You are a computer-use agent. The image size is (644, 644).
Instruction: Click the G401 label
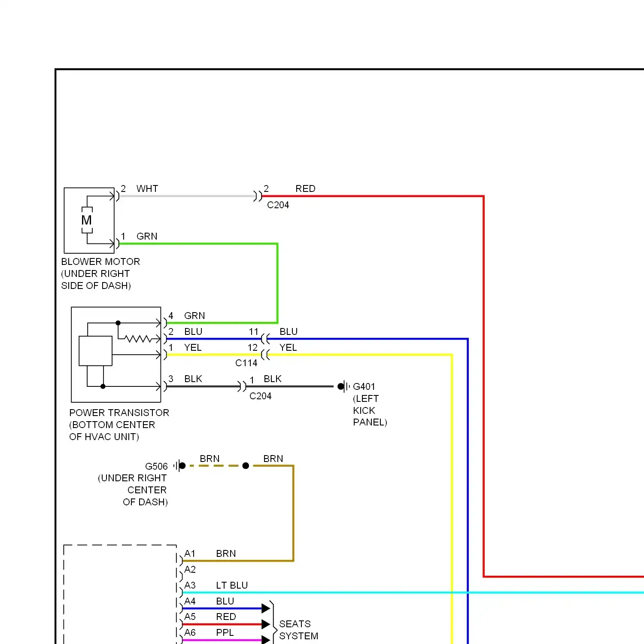pos(364,386)
